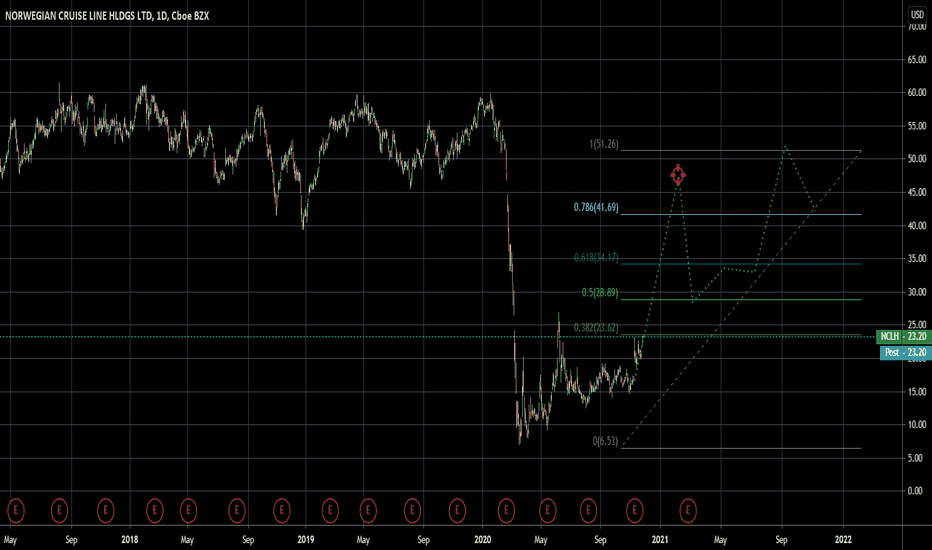The width and height of the screenshot is (932, 550).
Task: Select the blue 0.786 Fibonacci line
Action: pos(741,214)
